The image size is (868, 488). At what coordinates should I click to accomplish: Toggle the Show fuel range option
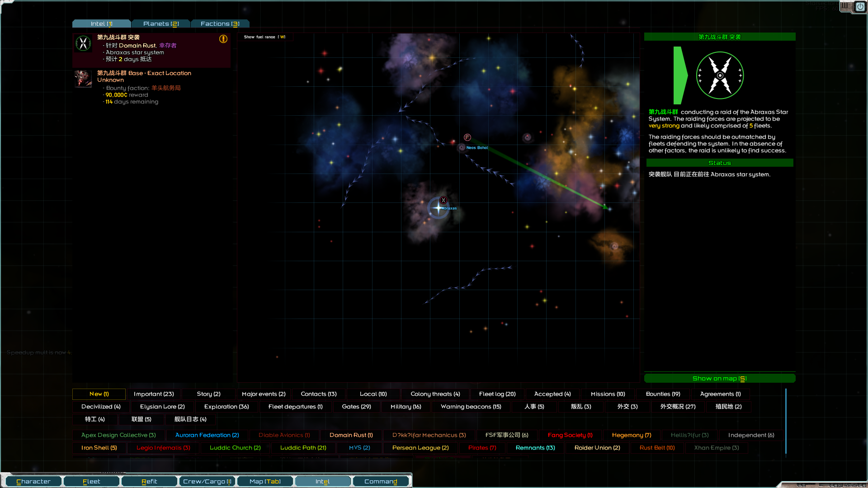264,37
